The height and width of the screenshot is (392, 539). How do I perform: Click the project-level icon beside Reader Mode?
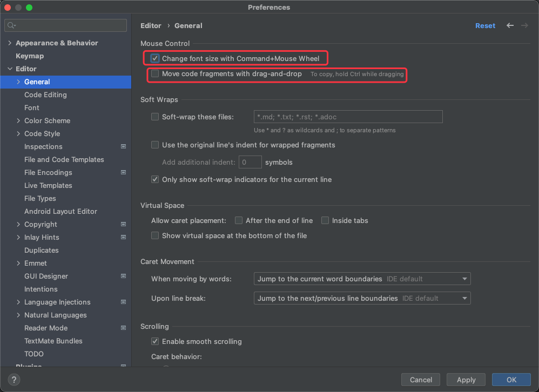[123, 328]
